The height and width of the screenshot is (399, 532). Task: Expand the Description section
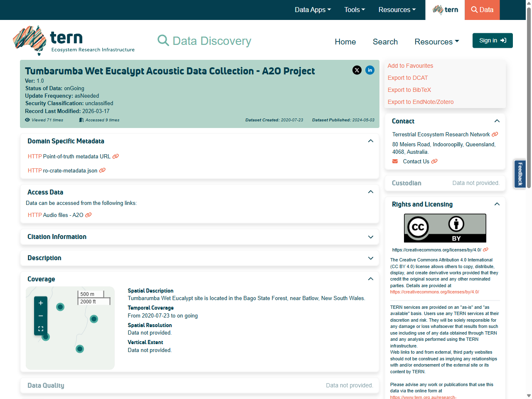(x=371, y=258)
